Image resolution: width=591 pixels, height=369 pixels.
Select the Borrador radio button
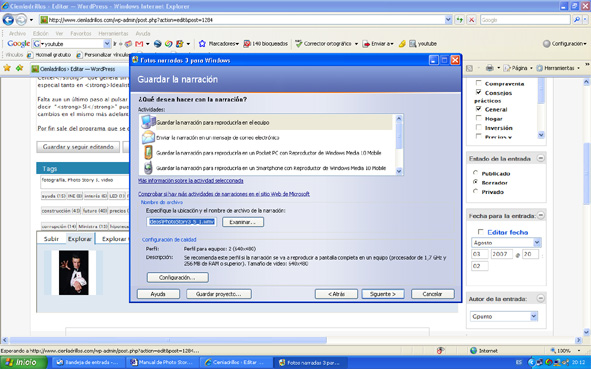coord(475,182)
